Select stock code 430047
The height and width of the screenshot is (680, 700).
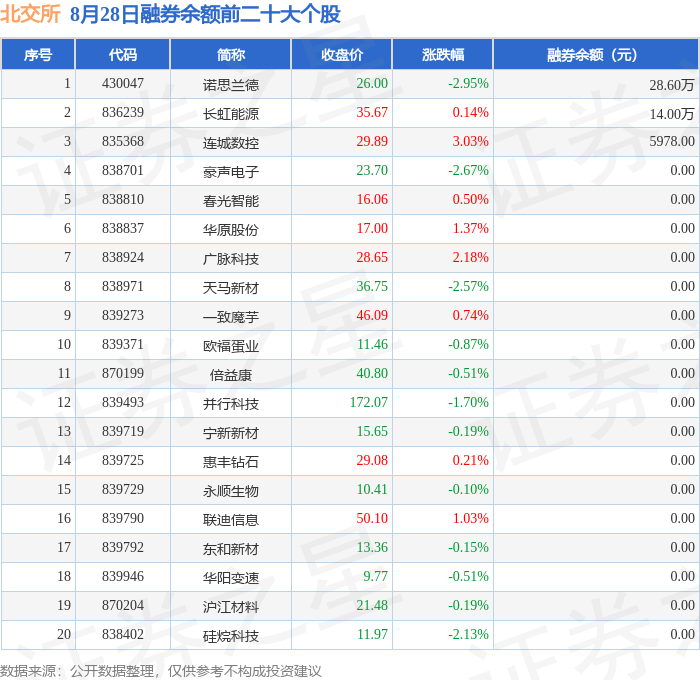pos(123,83)
